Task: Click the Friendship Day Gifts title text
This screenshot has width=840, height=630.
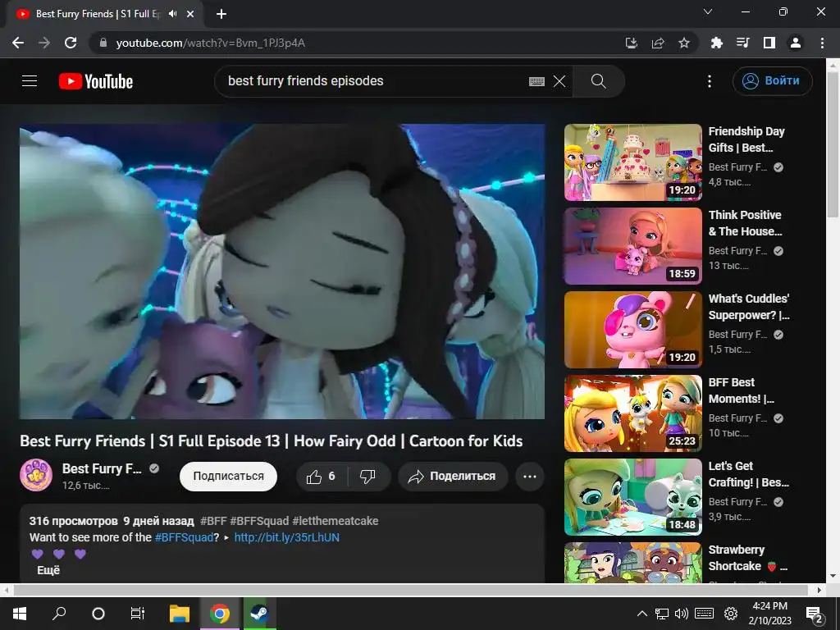Action: click(746, 139)
